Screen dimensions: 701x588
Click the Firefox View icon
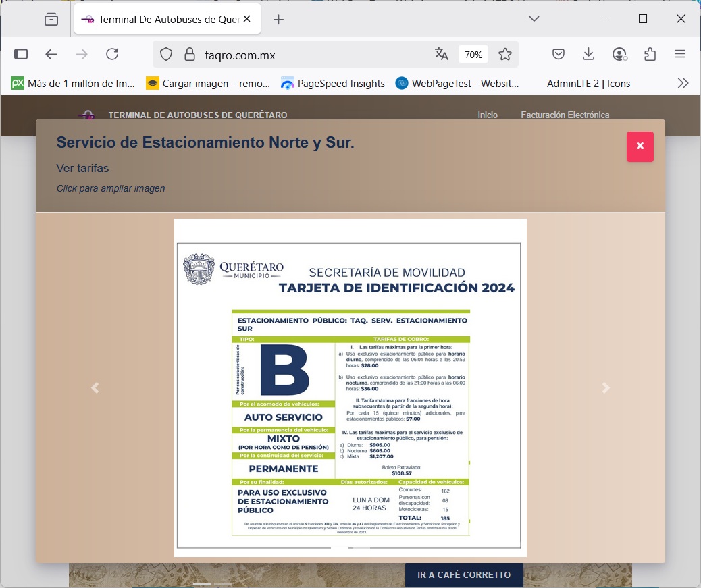[51, 19]
